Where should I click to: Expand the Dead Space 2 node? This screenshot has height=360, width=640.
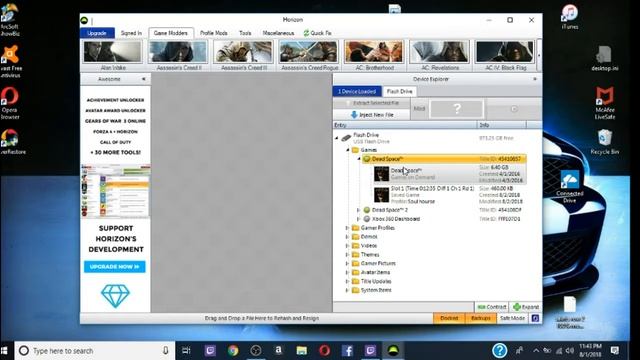click(359, 210)
